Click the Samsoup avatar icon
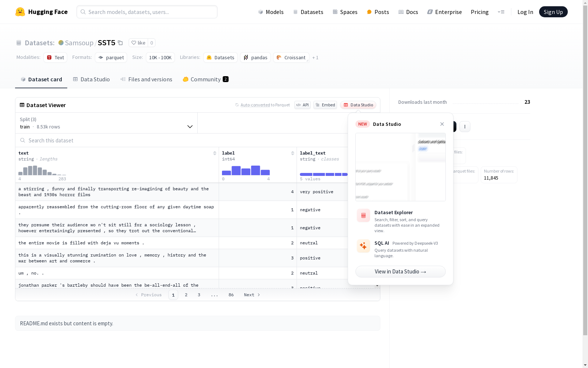The width and height of the screenshot is (588, 368). 61,43
